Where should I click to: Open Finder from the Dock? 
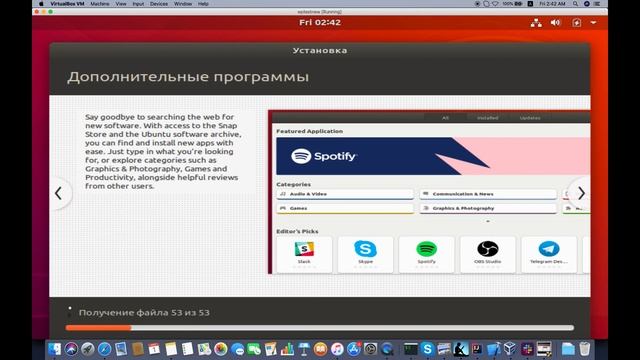[54, 349]
